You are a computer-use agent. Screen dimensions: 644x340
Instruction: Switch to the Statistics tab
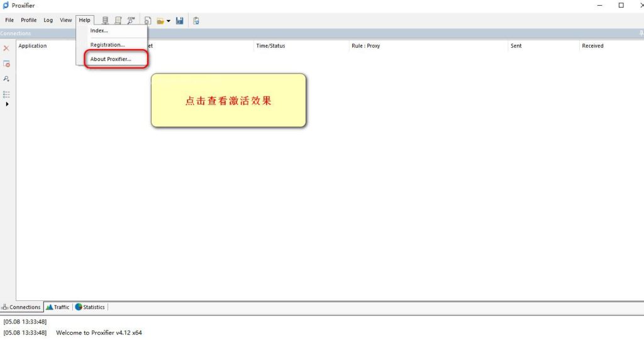click(91, 307)
